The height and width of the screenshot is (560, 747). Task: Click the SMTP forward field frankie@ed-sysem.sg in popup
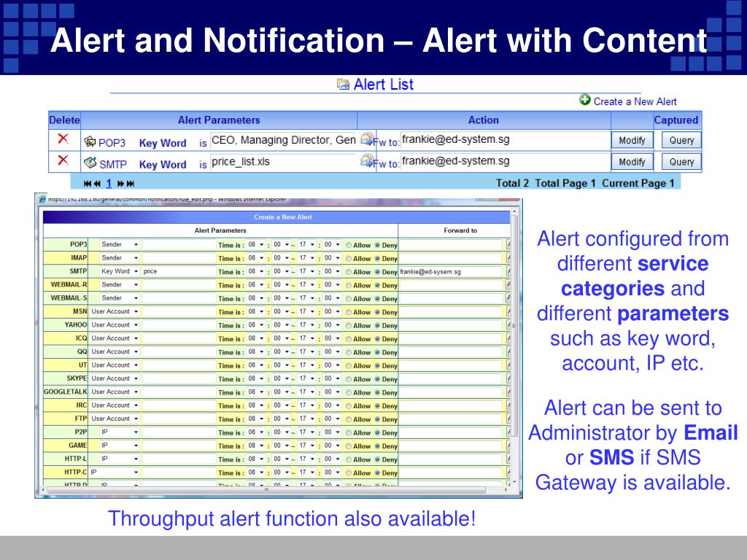452,271
